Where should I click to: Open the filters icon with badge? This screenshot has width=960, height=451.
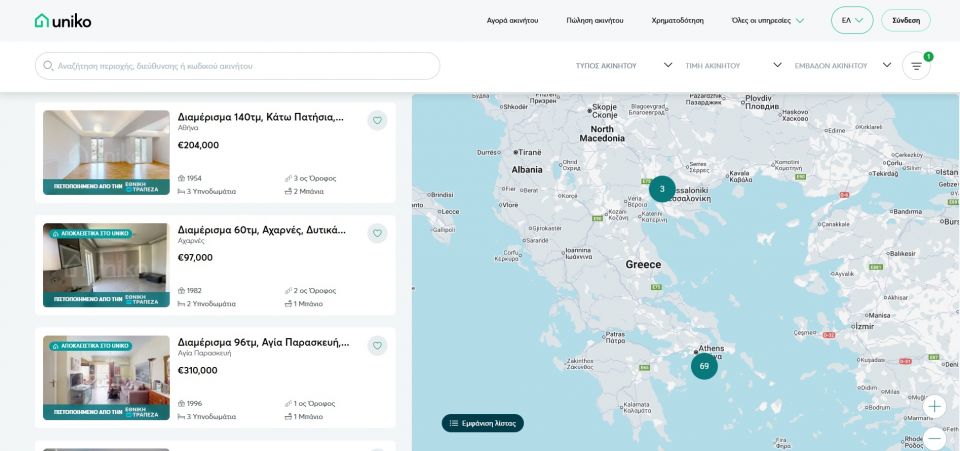tap(915, 66)
